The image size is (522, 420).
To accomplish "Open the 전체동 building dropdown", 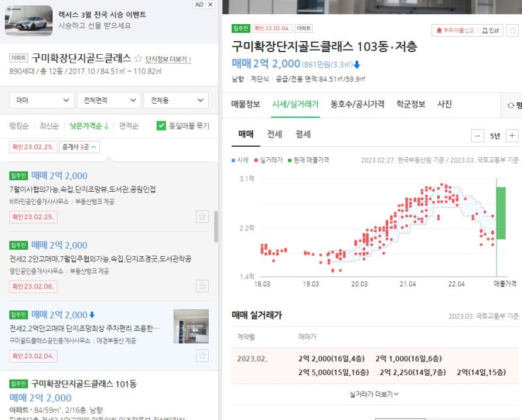I will 176,100.
